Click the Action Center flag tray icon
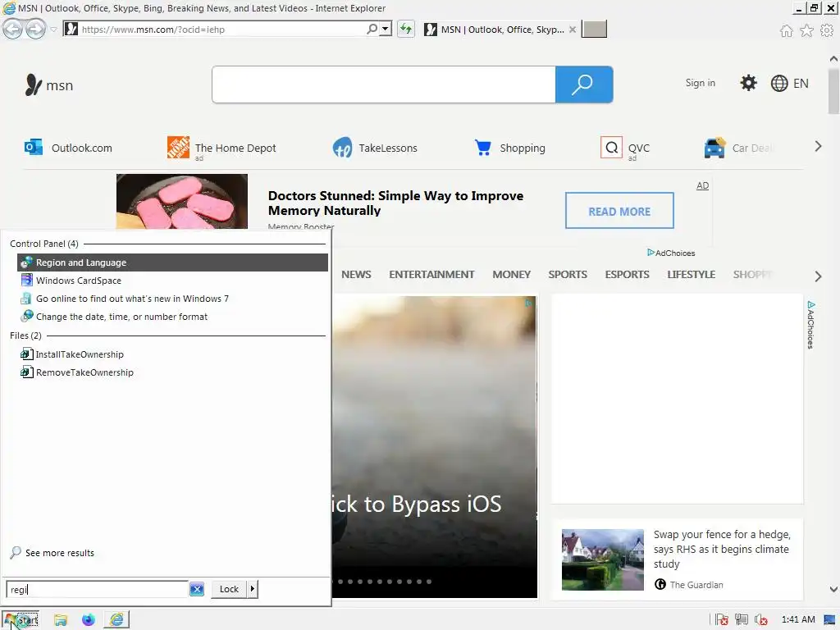The image size is (840, 630). point(722,620)
